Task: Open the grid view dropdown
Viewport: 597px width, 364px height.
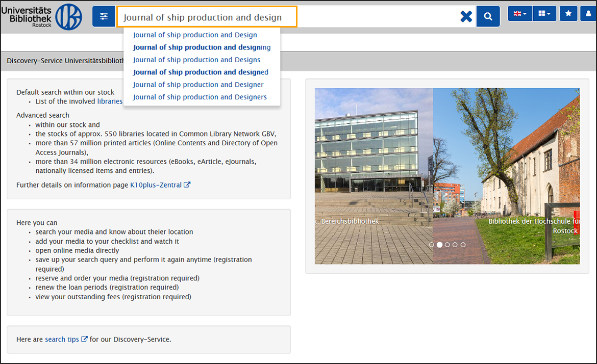Action: pyautogui.click(x=544, y=14)
